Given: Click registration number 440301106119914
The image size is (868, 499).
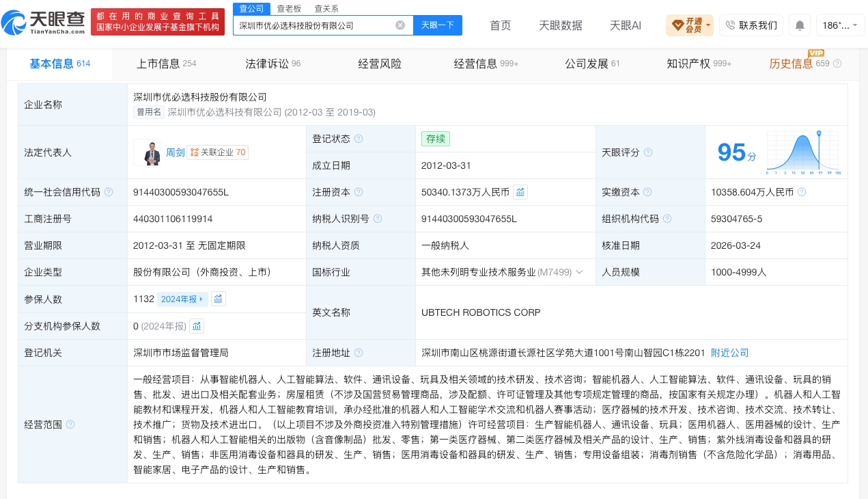Looking at the screenshot, I should coord(173,219).
